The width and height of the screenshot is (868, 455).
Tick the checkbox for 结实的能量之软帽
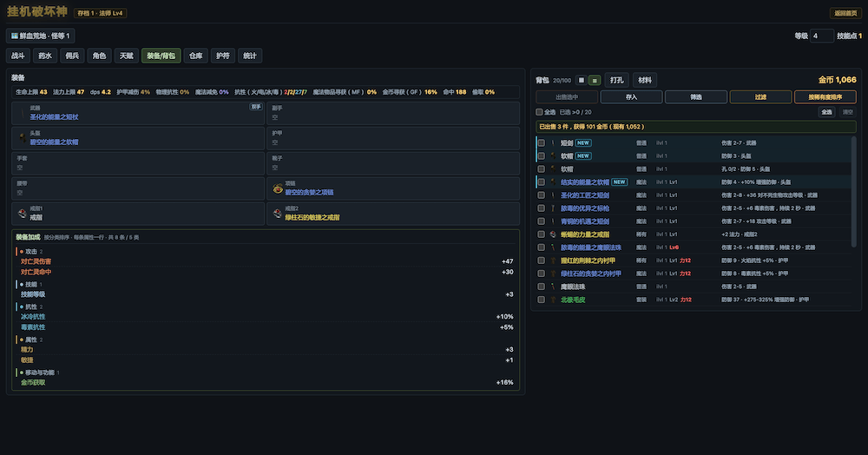click(542, 182)
